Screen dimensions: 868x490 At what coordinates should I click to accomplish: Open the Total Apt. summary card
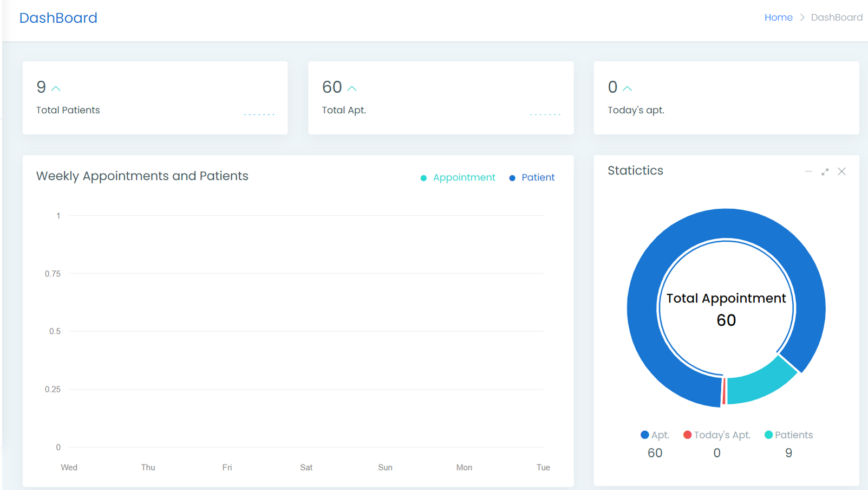pos(441,98)
